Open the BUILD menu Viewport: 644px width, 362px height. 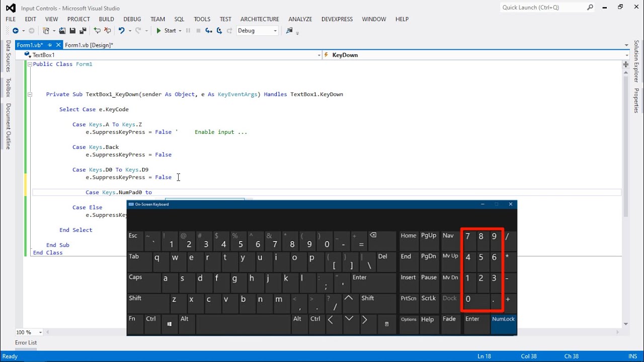point(106,19)
